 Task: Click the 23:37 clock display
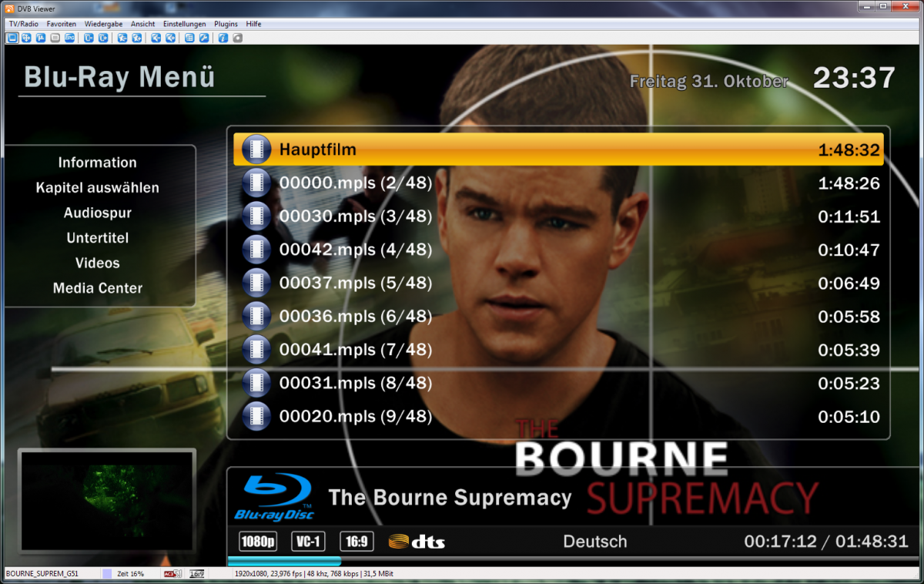click(x=855, y=78)
